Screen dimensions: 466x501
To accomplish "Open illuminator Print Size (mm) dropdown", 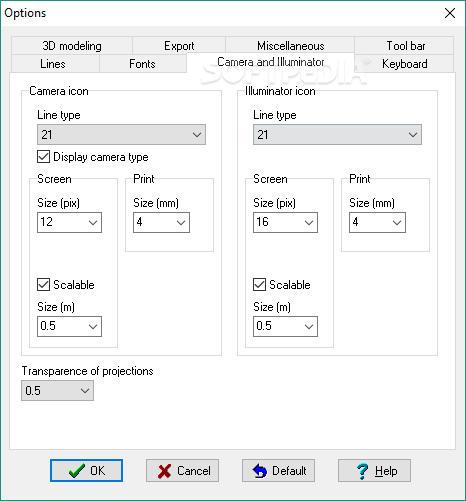I will pos(377,222).
